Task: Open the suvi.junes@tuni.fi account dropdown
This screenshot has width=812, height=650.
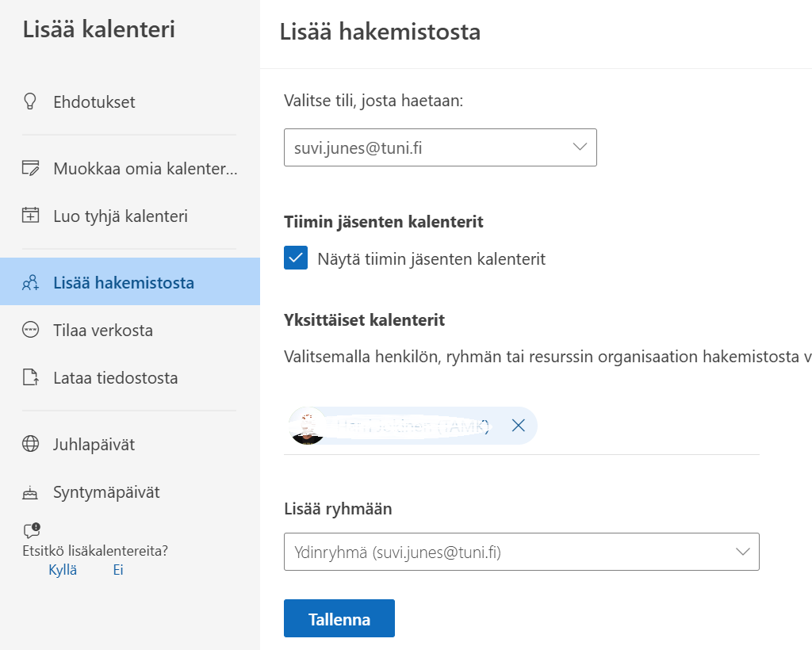Action: (x=440, y=147)
